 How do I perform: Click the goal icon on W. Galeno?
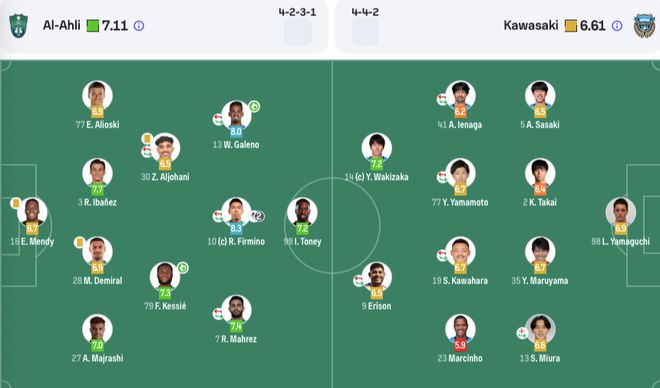coord(254,106)
